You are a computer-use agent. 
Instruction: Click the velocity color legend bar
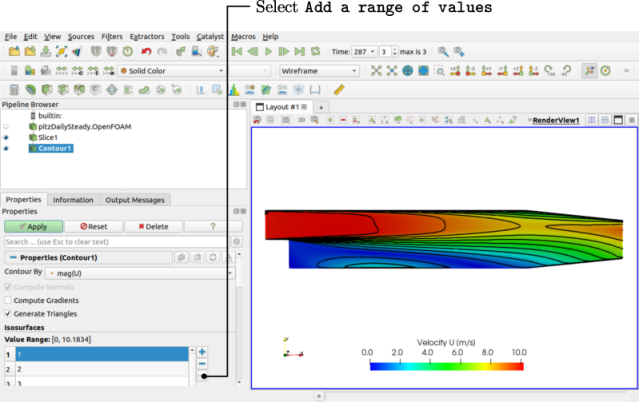coord(446,366)
